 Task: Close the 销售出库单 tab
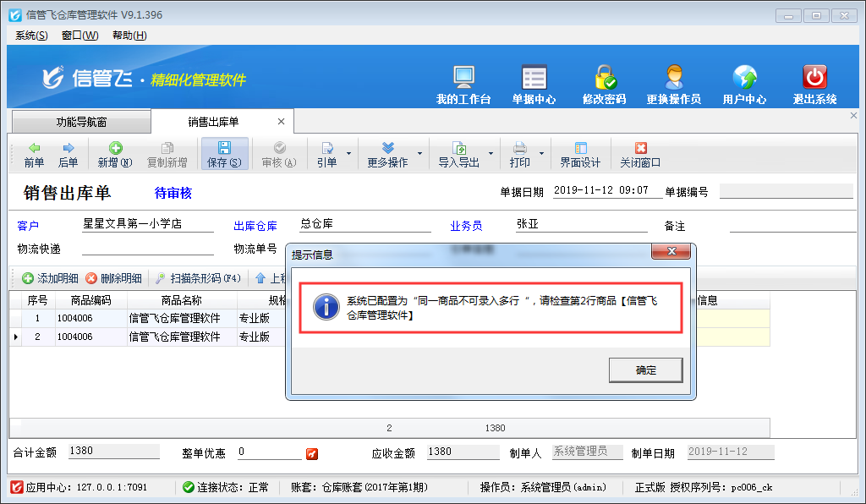tap(281, 122)
